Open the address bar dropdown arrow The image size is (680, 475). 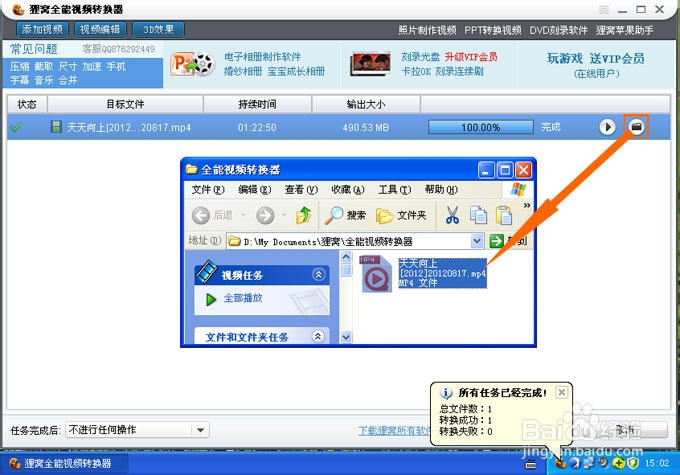477,241
